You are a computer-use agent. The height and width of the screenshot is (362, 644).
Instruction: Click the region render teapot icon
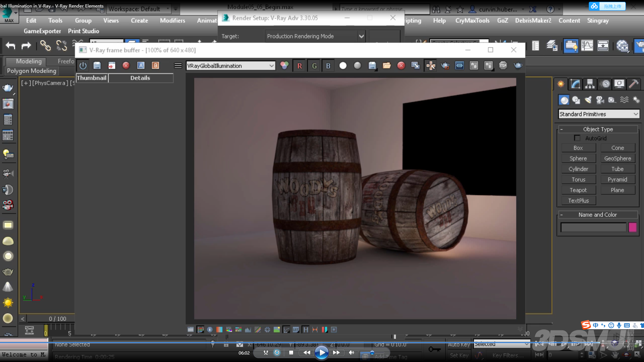[x=445, y=65]
